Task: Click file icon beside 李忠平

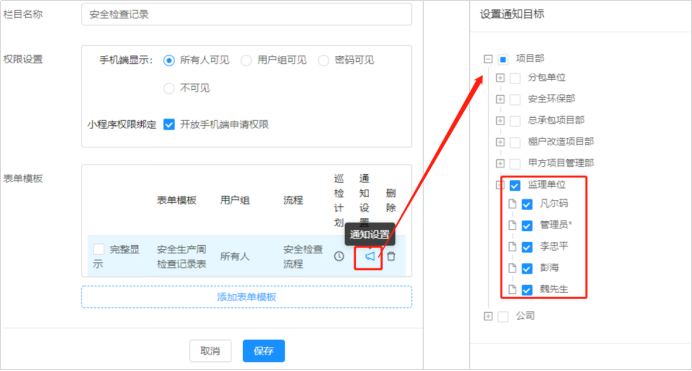Action: click(x=512, y=246)
